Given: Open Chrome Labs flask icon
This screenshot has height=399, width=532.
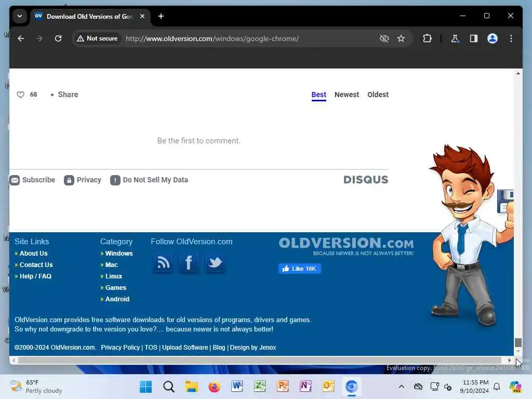Looking at the screenshot, I should coord(455,38).
